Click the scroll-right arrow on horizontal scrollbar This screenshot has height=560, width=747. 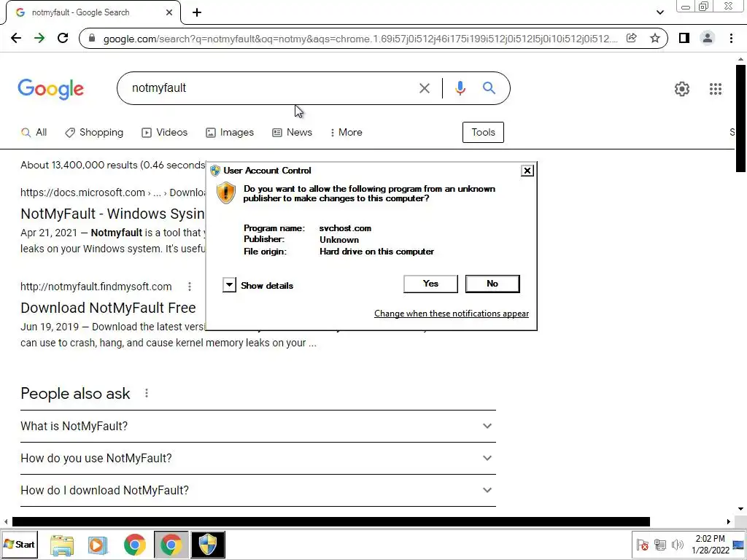[x=729, y=522]
